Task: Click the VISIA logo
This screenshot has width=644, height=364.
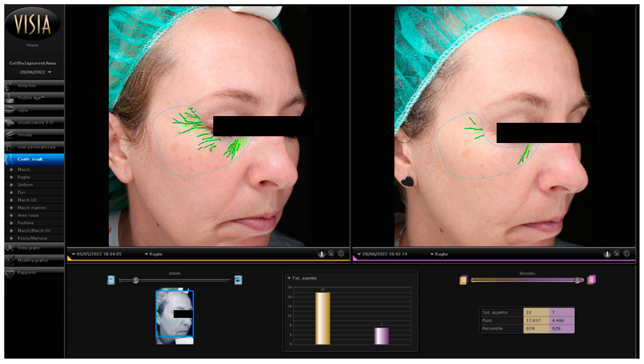Action: click(33, 24)
